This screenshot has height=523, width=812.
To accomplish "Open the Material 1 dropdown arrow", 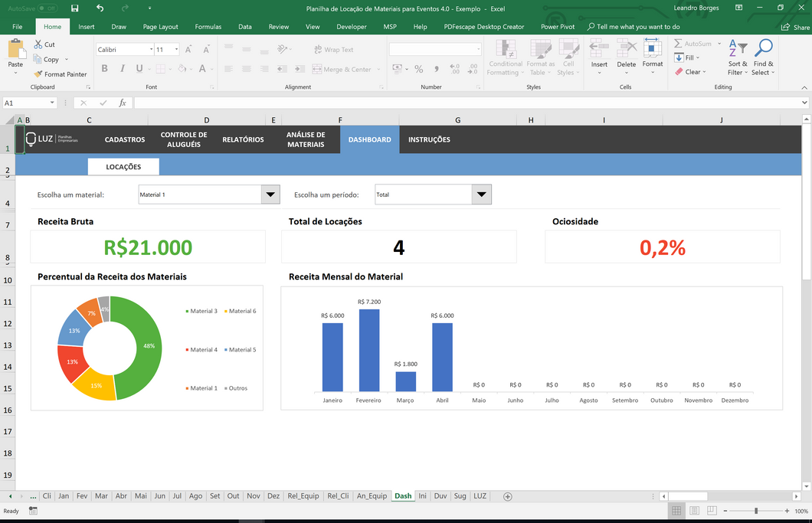I will click(x=270, y=194).
